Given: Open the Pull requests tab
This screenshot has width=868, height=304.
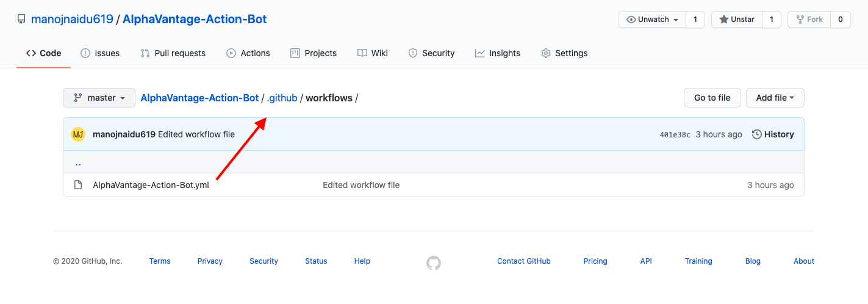Looking at the screenshot, I should click(173, 53).
